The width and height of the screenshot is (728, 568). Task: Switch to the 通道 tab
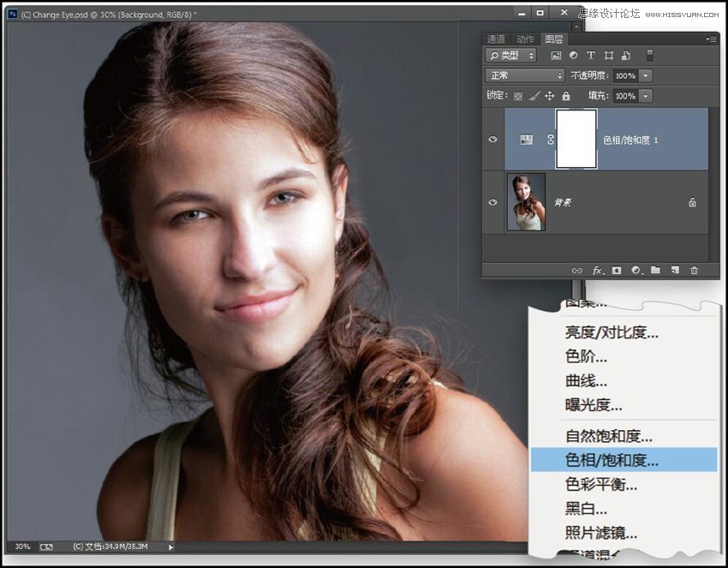click(495, 39)
